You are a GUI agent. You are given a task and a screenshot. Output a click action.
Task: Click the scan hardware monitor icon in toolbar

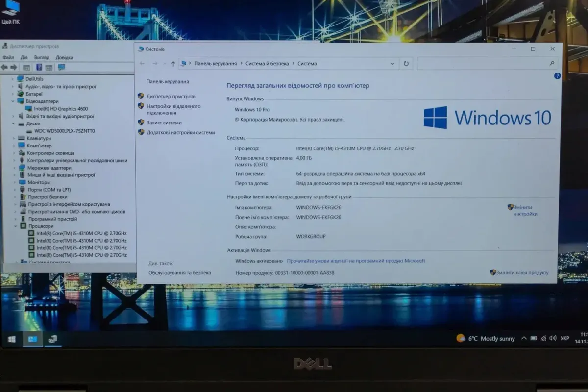pyautogui.click(x=62, y=67)
